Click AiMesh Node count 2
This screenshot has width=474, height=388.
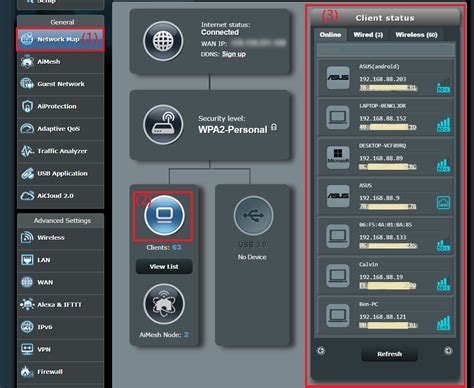[186, 335]
